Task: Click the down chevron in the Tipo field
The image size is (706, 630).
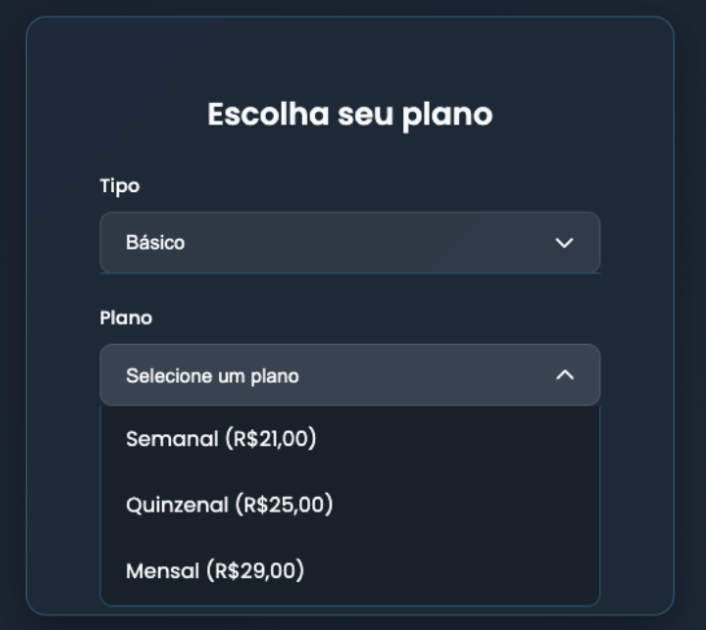Action: [564, 243]
